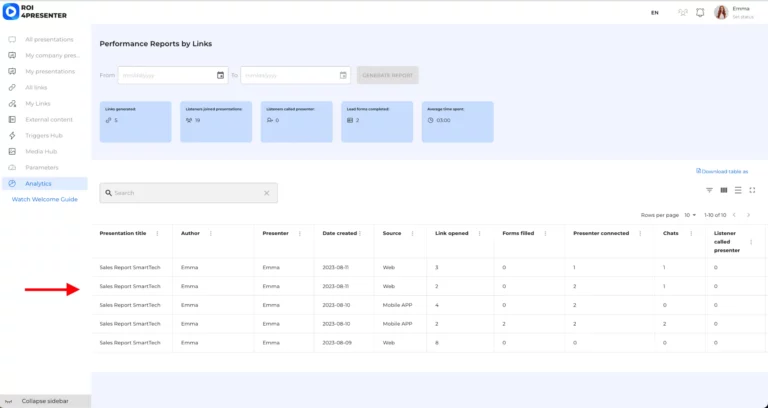The height and width of the screenshot is (408, 768).
Task: Open Date created column menu
Action: [360, 234]
